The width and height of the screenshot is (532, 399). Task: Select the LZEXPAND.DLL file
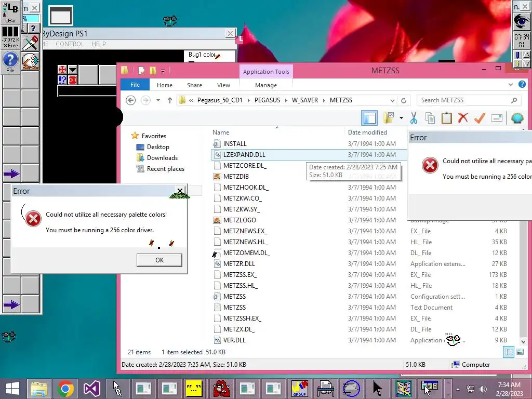[244, 155]
